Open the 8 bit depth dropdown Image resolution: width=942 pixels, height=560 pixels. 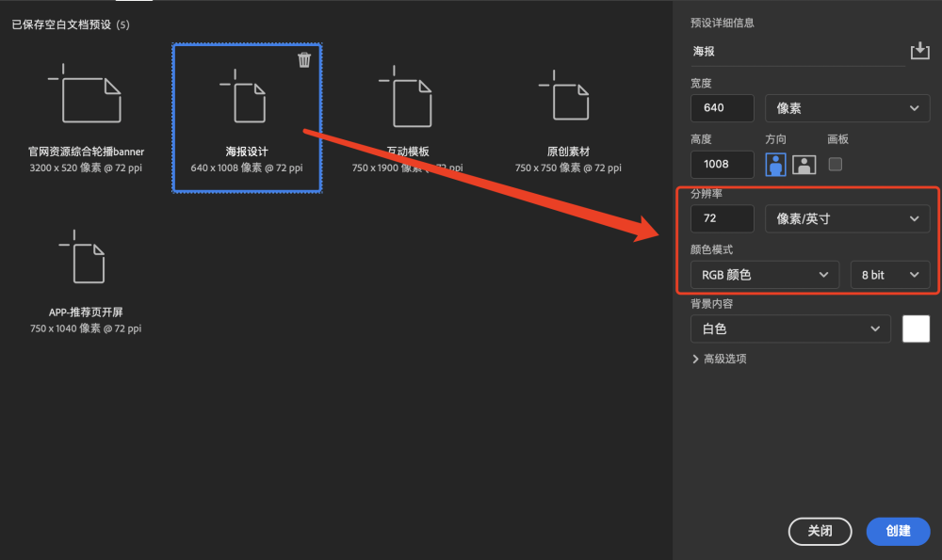pos(889,275)
